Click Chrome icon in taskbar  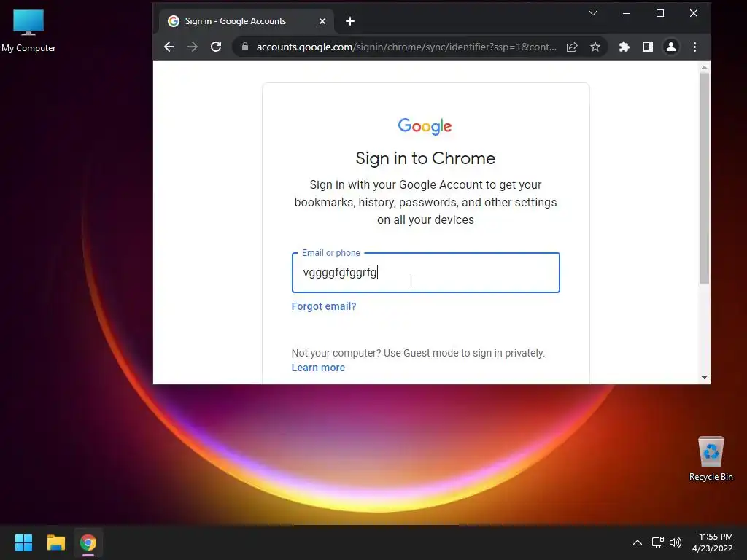click(88, 542)
